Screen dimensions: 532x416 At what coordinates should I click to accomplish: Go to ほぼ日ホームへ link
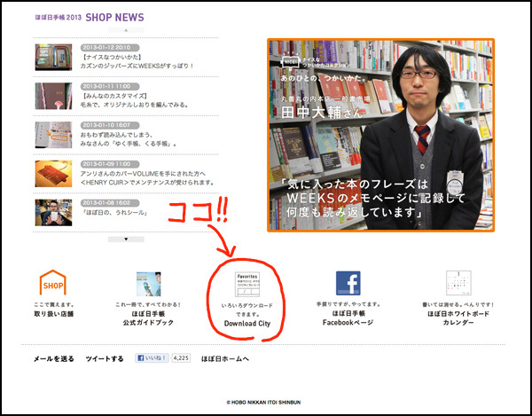(x=225, y=359)
